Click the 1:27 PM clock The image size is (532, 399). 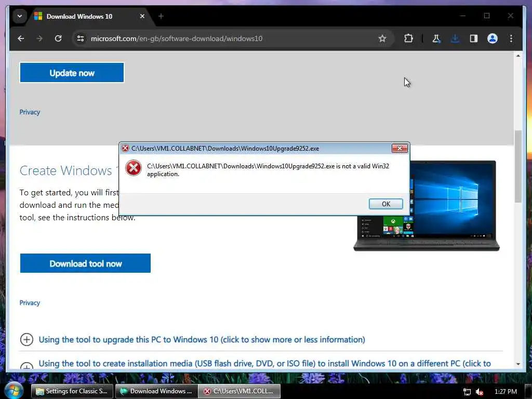[506, 392]
